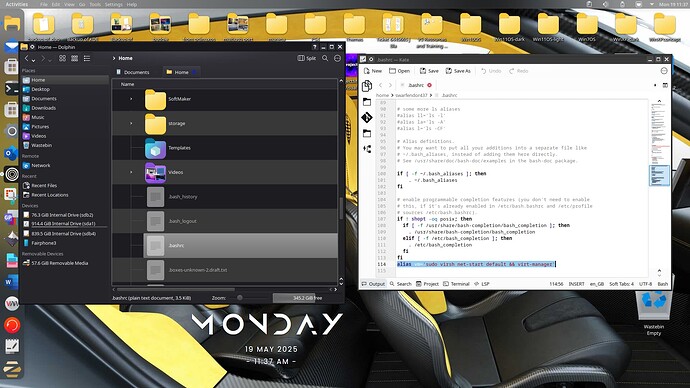The image size is (690, 388).
Task: Save the .bashrc file in Kate
Action: tap(429, 71)
